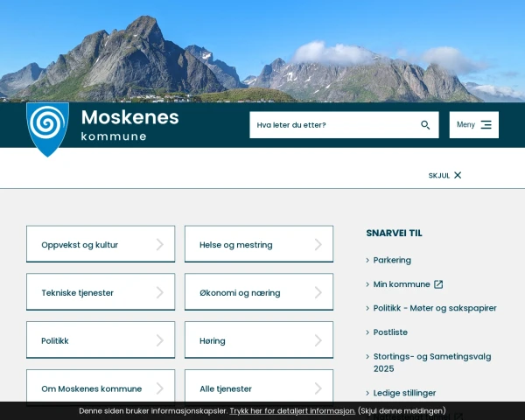The height and width of the screenshot is (420, 525).
Task: Click the chevron arrow on Politikk tile
Action: 160,340
